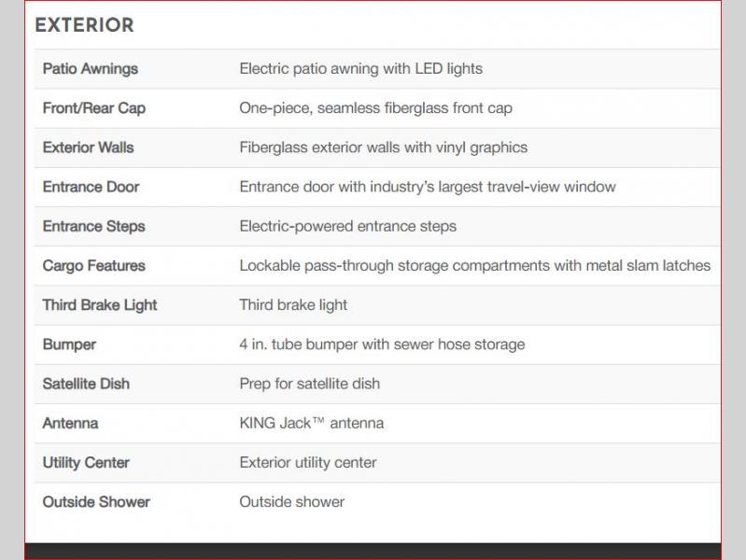Viewport: 746px width, 560px height.
Task: Select the lockable pass-through storage description
Action: pyautogui.click(x=474, y=266)
